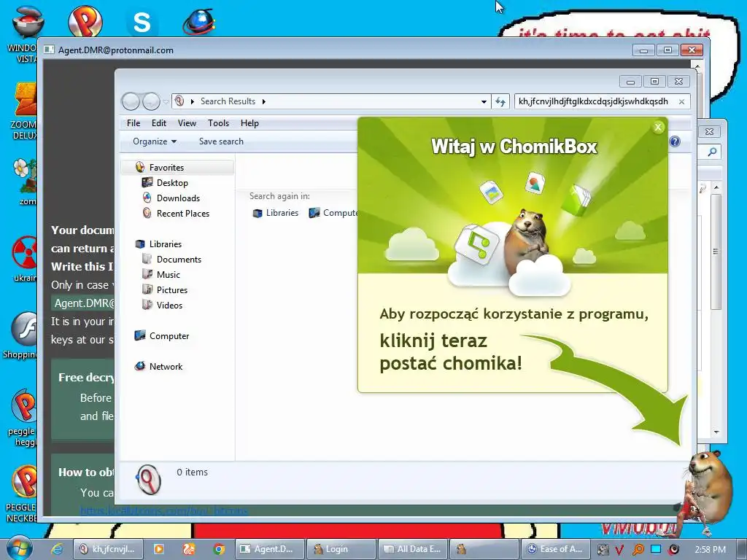Open the Windows Vista desktop icon
Screen dimensions: 747x560
pyautogui.click(x=25, y=34)
